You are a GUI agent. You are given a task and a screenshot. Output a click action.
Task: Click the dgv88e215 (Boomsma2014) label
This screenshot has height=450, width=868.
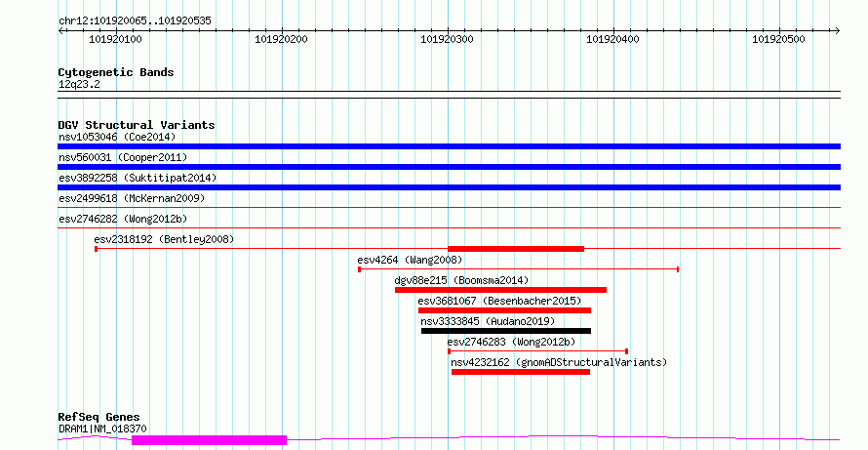tap(461, 280)
